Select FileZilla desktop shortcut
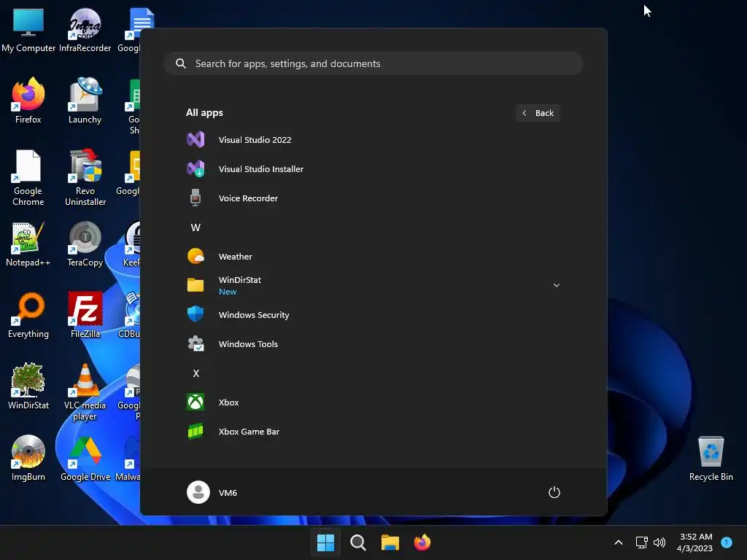Image resolution: width=747 pixels, height=560 pixels. point(85,315)
